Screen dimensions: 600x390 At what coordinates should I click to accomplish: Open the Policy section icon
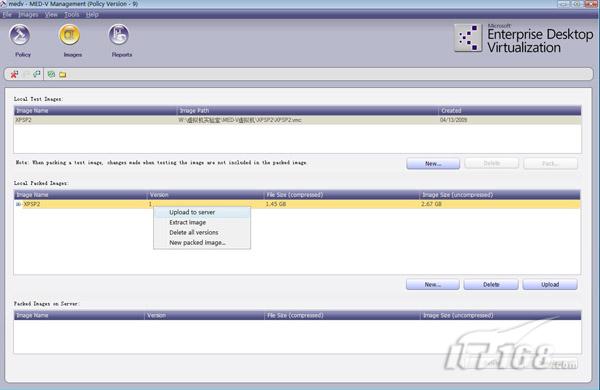tap(20, 35)
